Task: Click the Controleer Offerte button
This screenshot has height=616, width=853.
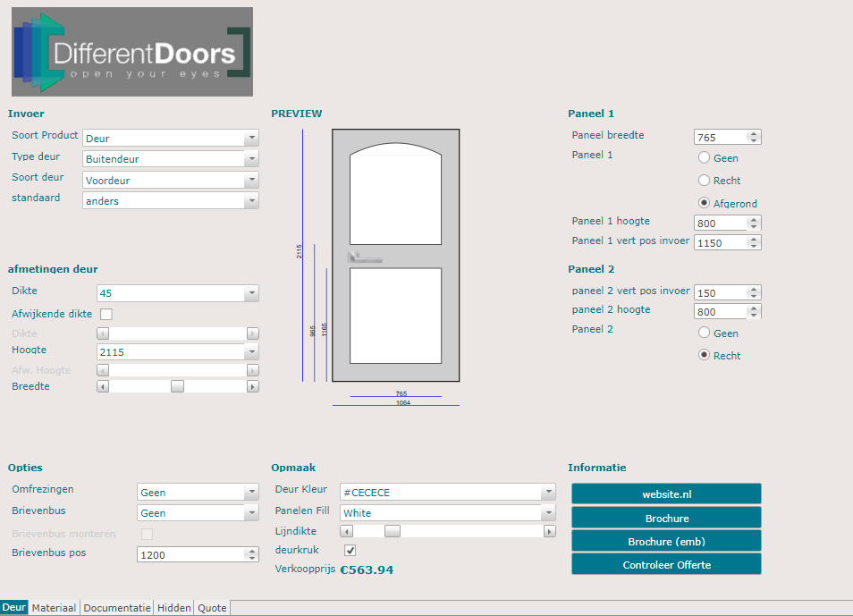Action: coord(666,565)
